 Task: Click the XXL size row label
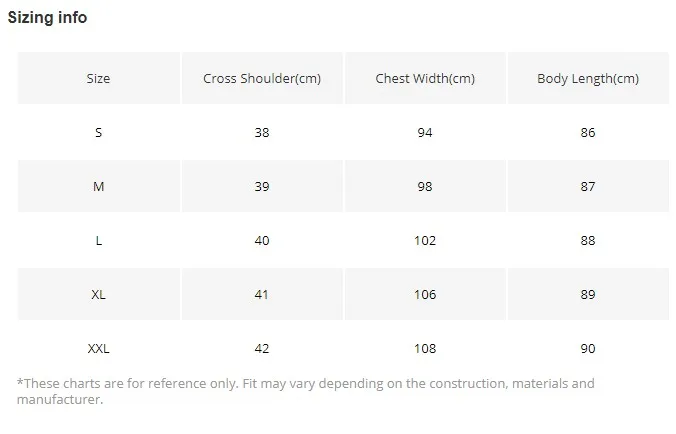coord(98,349)
